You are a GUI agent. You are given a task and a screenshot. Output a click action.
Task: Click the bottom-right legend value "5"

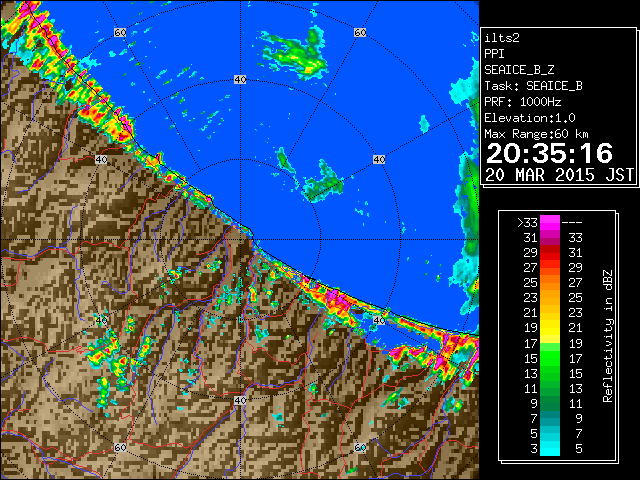coord(579,449)
